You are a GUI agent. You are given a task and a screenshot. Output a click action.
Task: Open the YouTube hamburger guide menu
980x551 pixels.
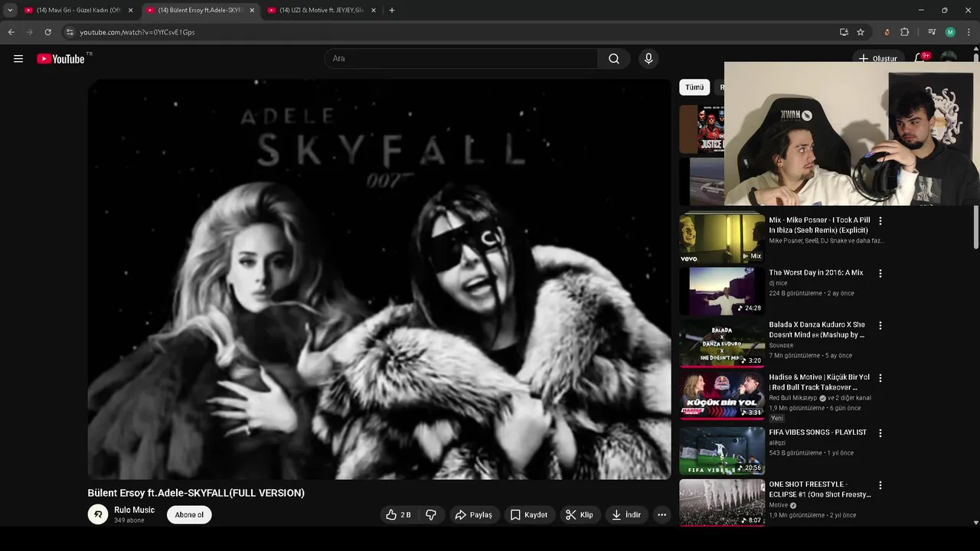point(18,59)
